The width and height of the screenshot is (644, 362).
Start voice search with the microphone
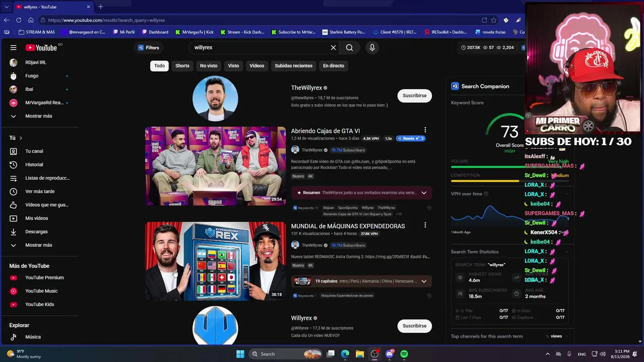(x=372, y=48)
